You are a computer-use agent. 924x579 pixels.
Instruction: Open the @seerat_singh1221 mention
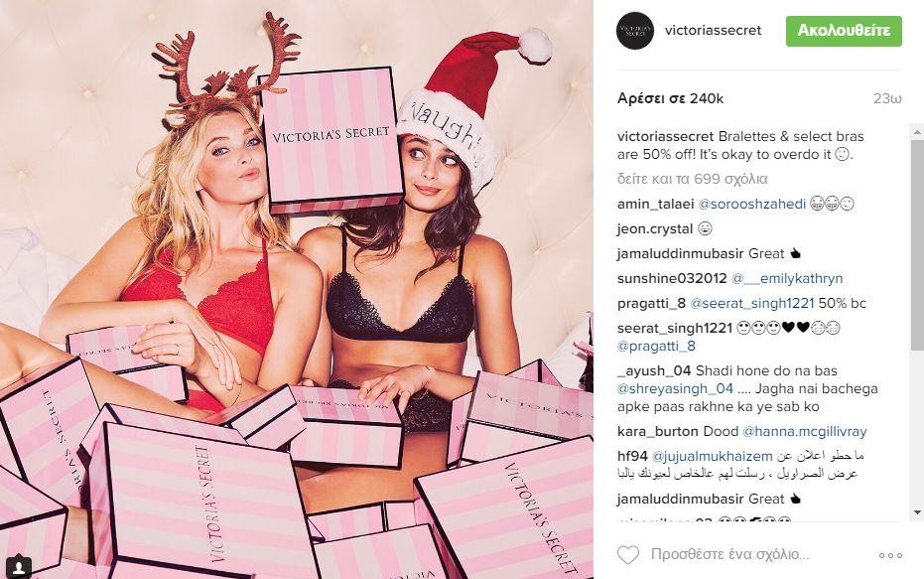tap(752, 303)
